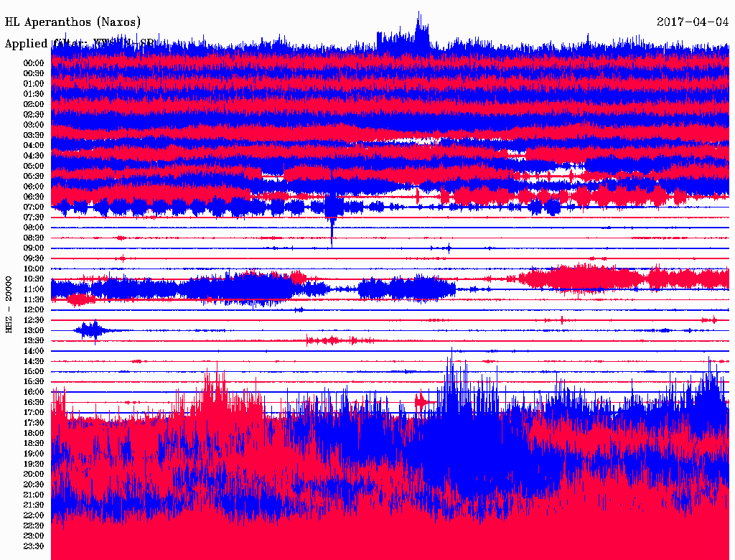
Task: Click the station title HL Aperanthos (Naxos)
Action: [x=72, y=22]
